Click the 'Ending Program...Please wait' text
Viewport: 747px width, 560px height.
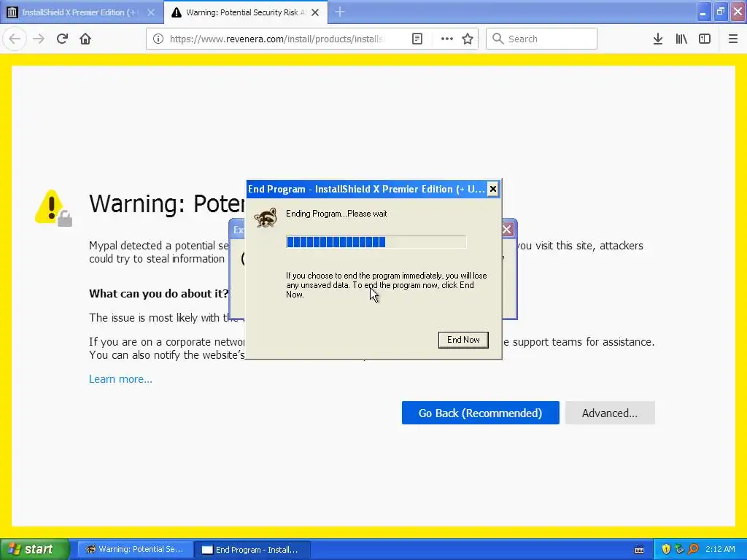336,214
